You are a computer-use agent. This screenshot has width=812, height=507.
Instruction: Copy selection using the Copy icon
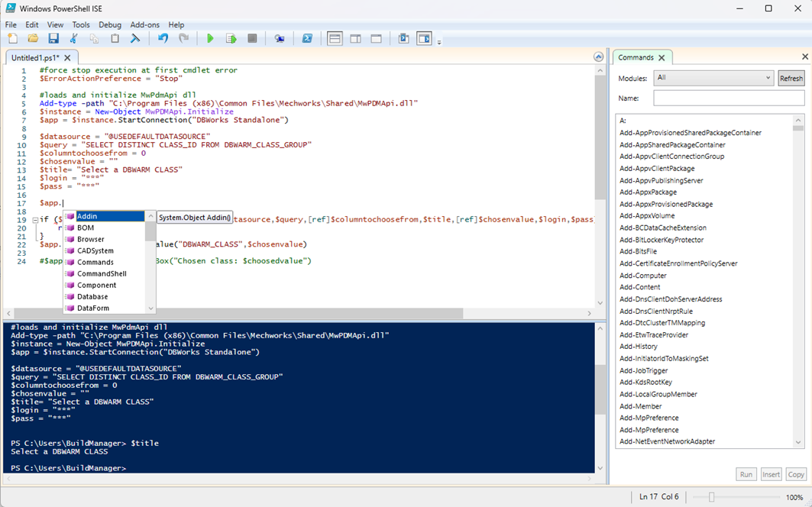94,39
